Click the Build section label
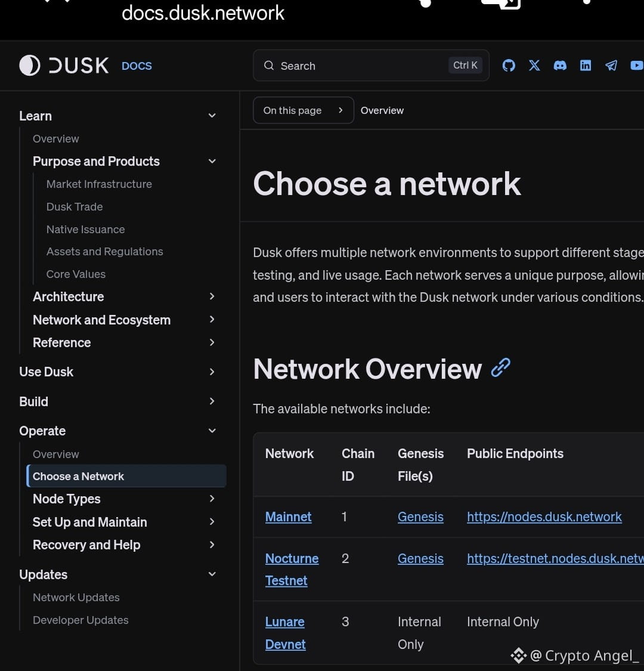644x671 pixels. [x=33, y=401]
